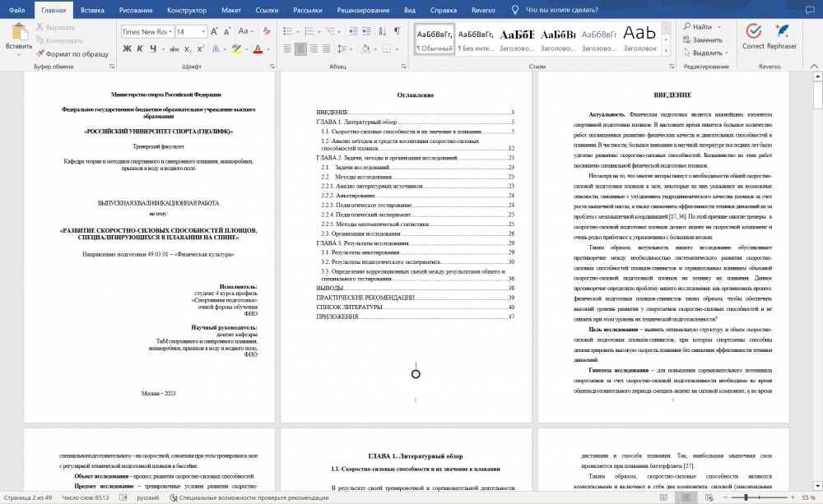The width and height of the screenshot is (823, 504).
Task: Switch to the Макет tab
Action: click(231, 10)
